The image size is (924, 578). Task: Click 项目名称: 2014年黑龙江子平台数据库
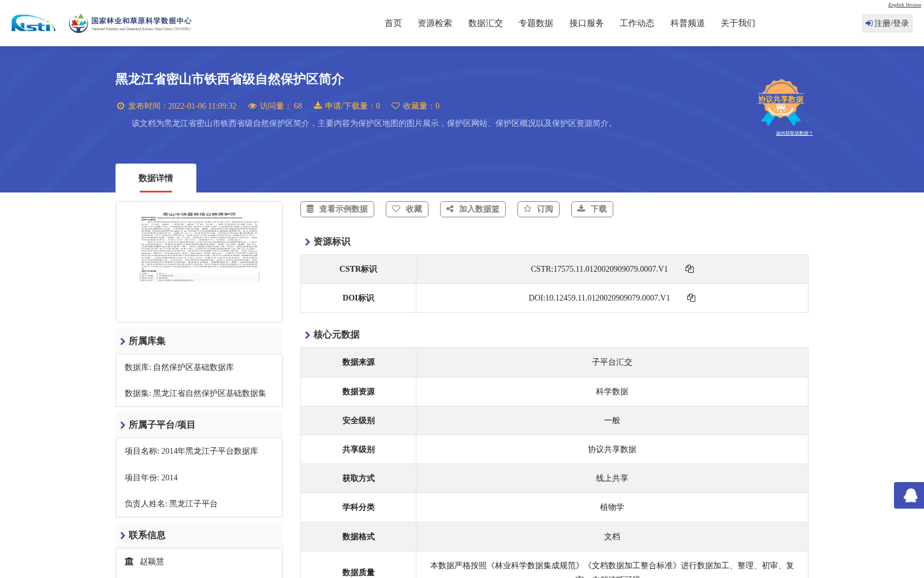point(191,451)
